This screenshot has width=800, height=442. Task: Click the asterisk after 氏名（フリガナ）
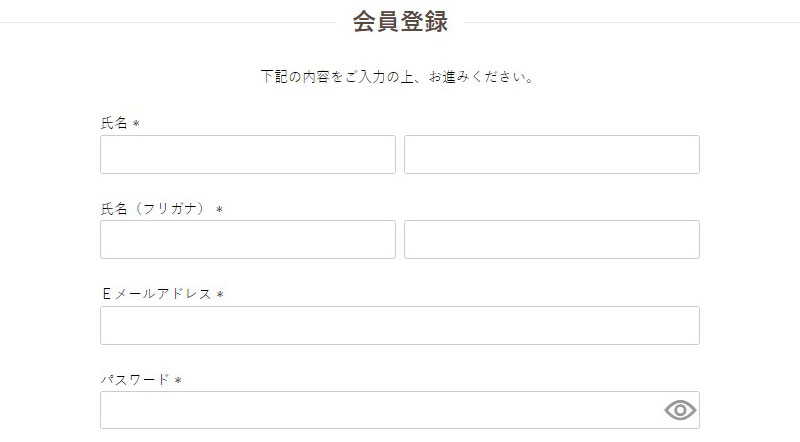coord(219,210)
